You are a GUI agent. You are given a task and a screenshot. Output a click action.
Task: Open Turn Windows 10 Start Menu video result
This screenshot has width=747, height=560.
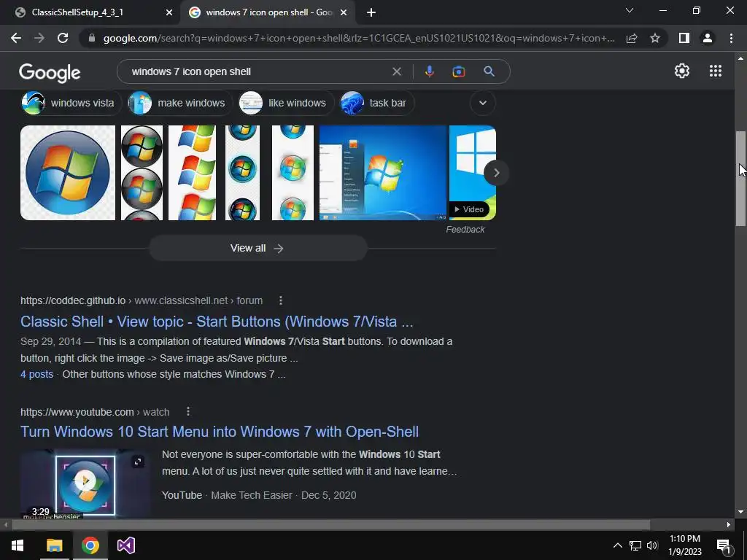click(x=220, y=432)
